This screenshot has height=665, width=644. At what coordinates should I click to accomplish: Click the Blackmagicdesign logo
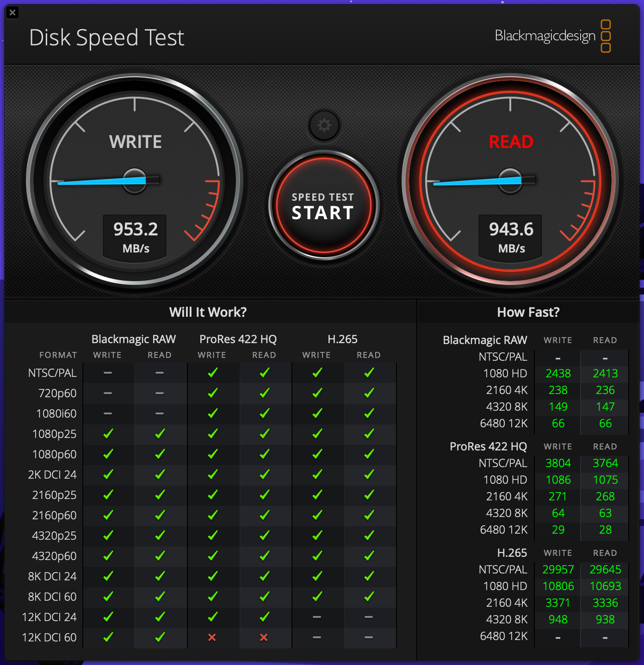pyautogui.click(x=553, y=36)
